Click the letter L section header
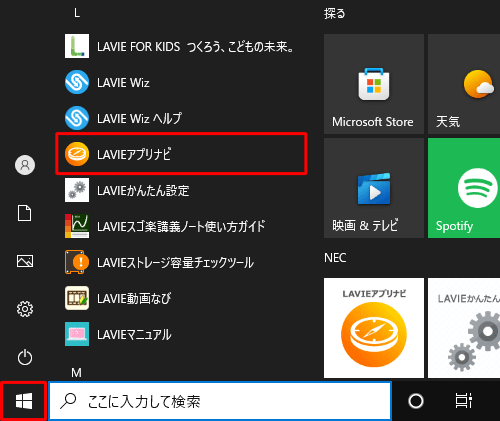The height and width of the screenshot is (421, 500). [77, 13]
